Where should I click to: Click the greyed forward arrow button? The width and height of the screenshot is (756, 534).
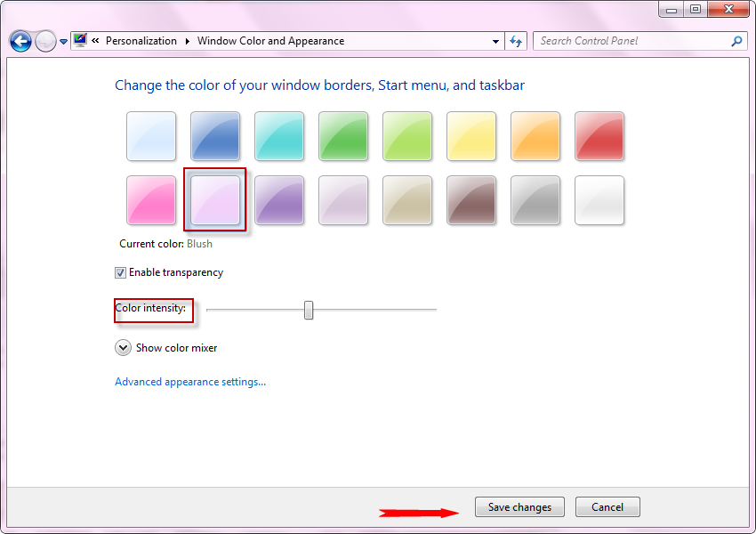click(45, 41)
